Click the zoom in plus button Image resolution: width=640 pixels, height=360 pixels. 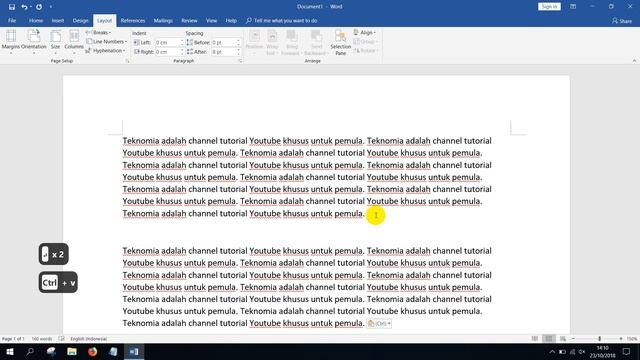click(621, 339)
